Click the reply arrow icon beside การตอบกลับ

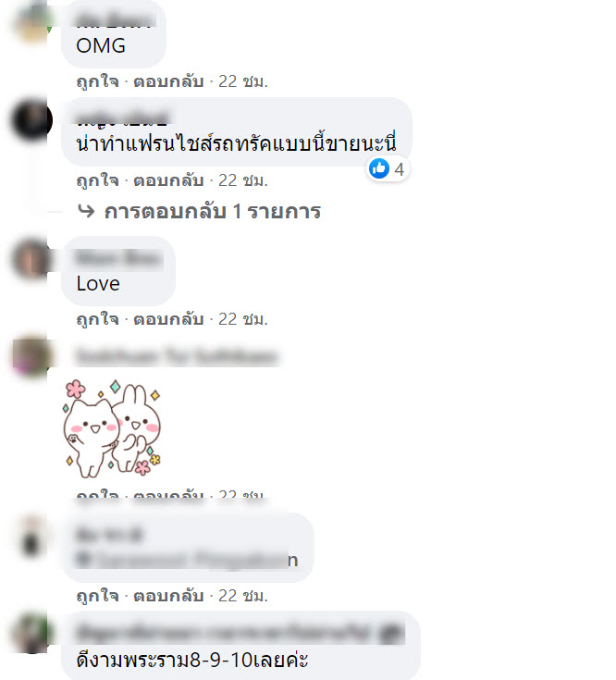[x=86, y=211]
